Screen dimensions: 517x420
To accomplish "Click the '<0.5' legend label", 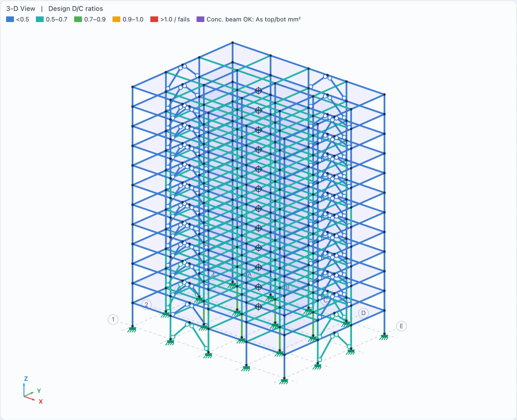I will (x=22, y=19).
